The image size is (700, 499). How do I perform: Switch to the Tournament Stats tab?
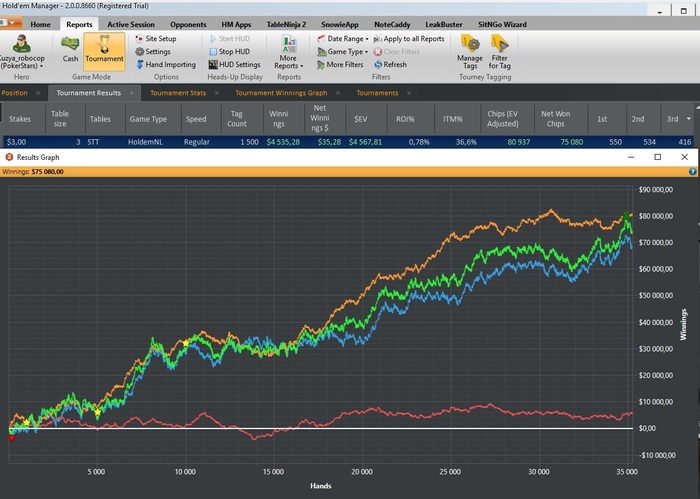pos(177,93)
